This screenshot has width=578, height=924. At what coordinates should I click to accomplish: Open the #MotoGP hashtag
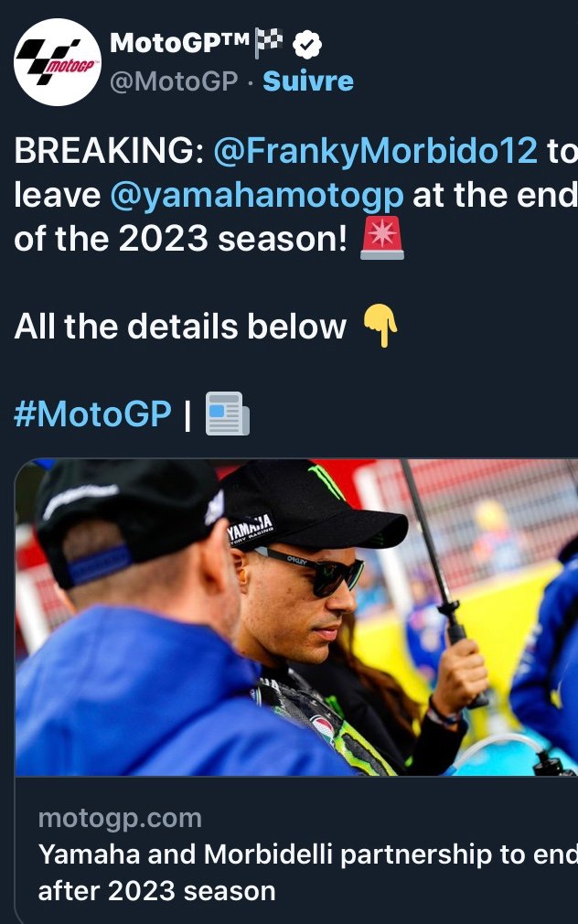pyautogui.click(x=92, y=414)
